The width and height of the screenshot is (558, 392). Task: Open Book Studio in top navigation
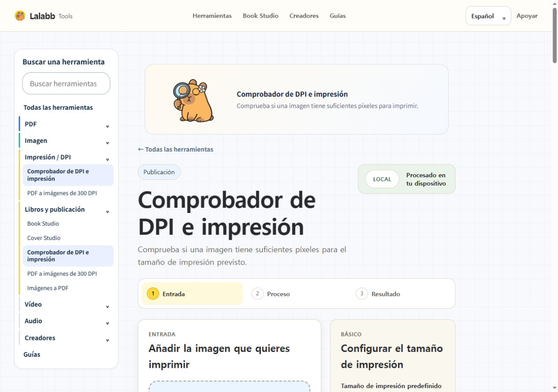(261, 16)
